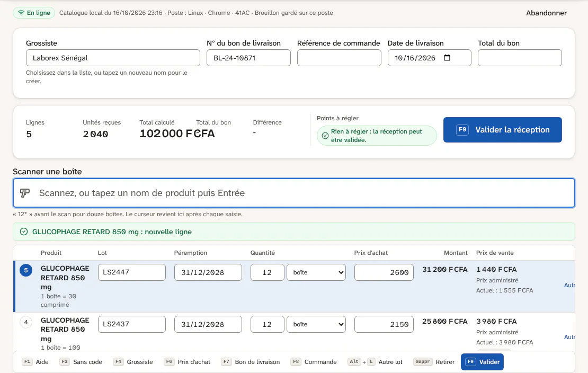Edit the quantity field for lot LS2437
This screenshot has height=373, width=588.
point(268,324)
